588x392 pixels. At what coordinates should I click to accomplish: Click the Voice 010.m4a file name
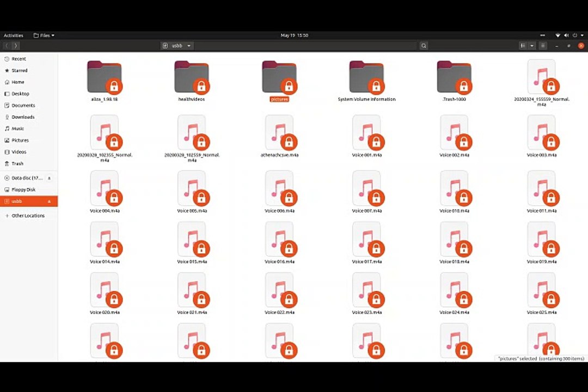click(454, 211)
